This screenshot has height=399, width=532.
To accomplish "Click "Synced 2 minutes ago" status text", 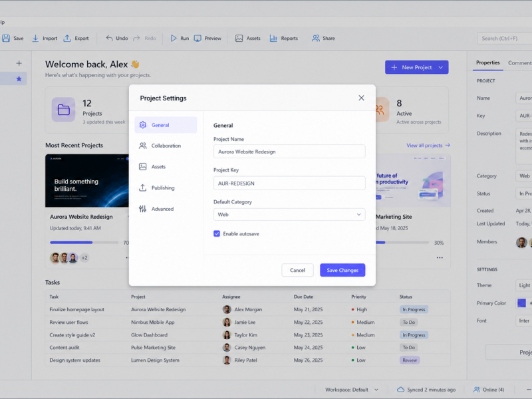I will click(x=431, y=390).
